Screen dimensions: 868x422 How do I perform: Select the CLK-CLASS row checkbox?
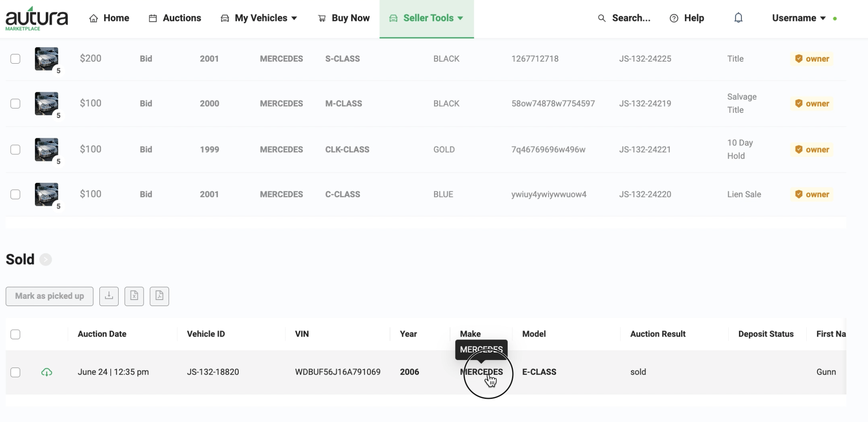click(x=15, y=150)
